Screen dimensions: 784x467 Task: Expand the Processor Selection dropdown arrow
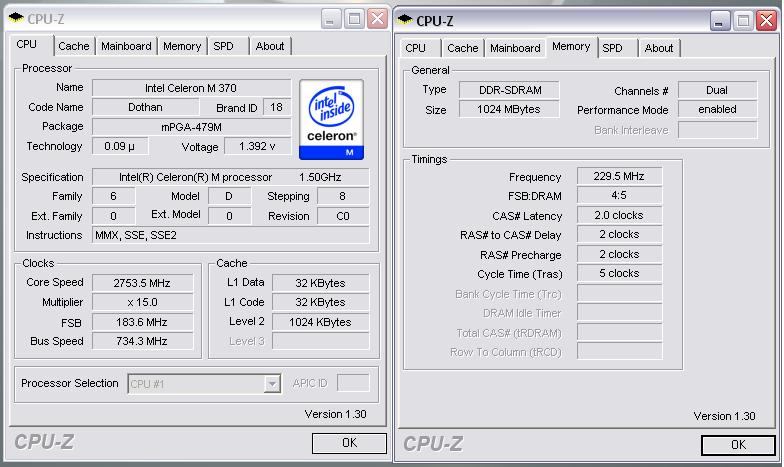click(x=272, y=384)
